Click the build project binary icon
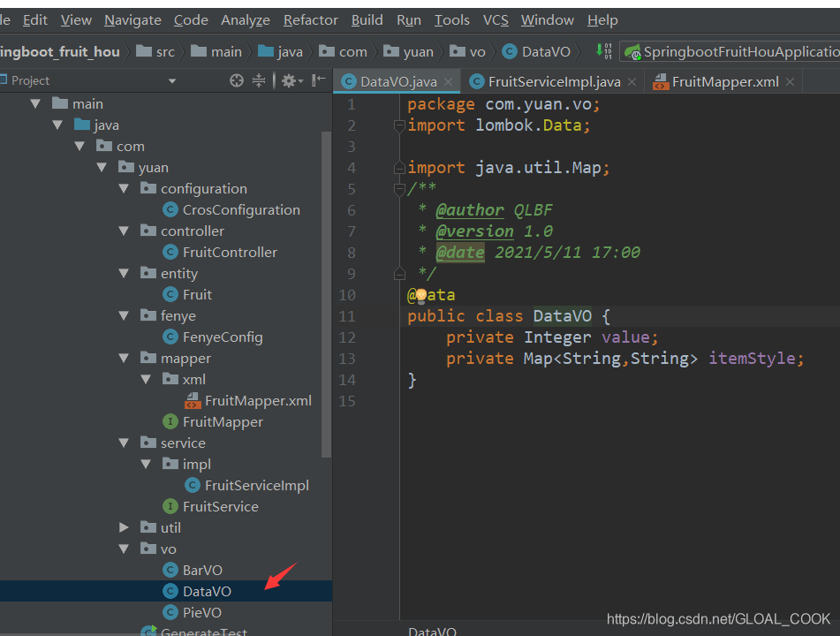This screenshot has width=840, height=636. click(604, 51)
